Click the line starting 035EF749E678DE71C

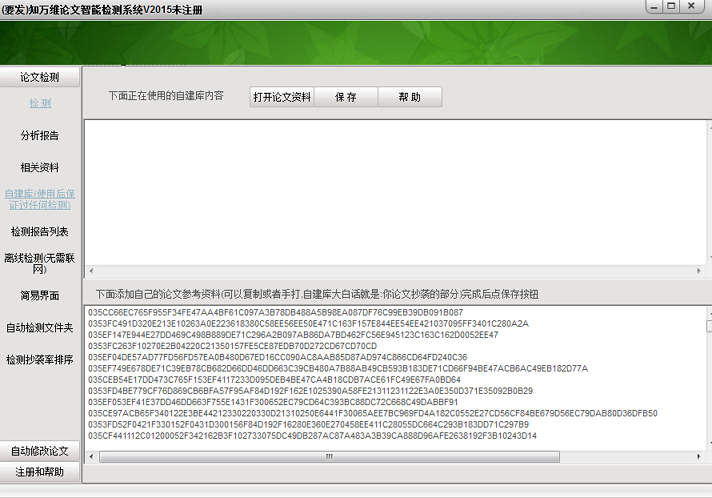coord(338,369)
